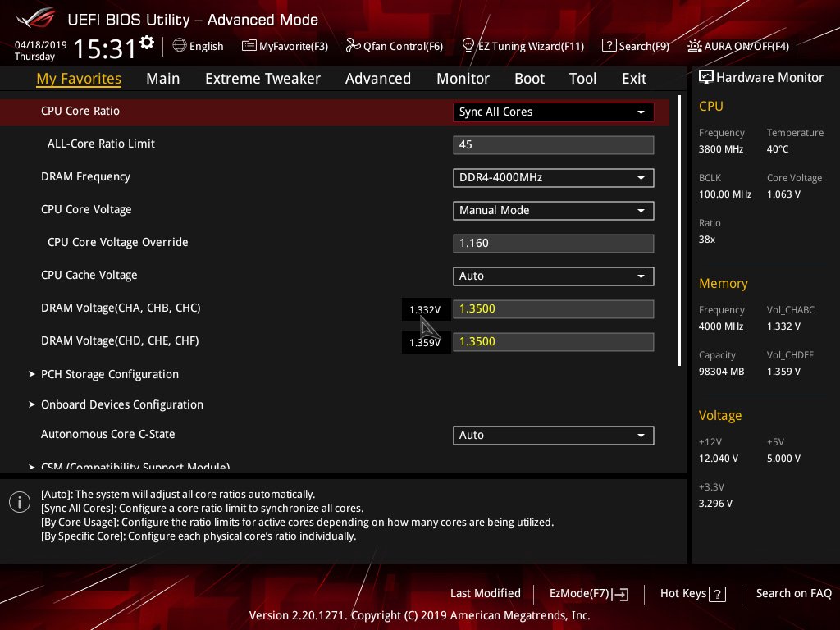Open the Advanced tab
The width and height of the screenshot is (840, 630).
377,79
